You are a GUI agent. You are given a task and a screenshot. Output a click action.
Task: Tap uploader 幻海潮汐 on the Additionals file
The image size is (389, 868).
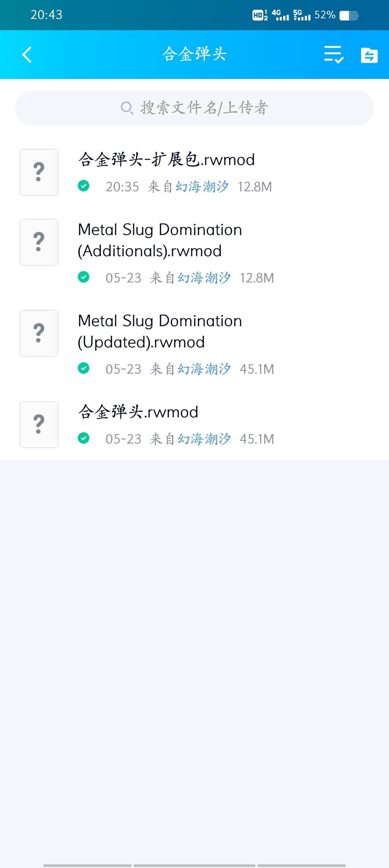204,278
